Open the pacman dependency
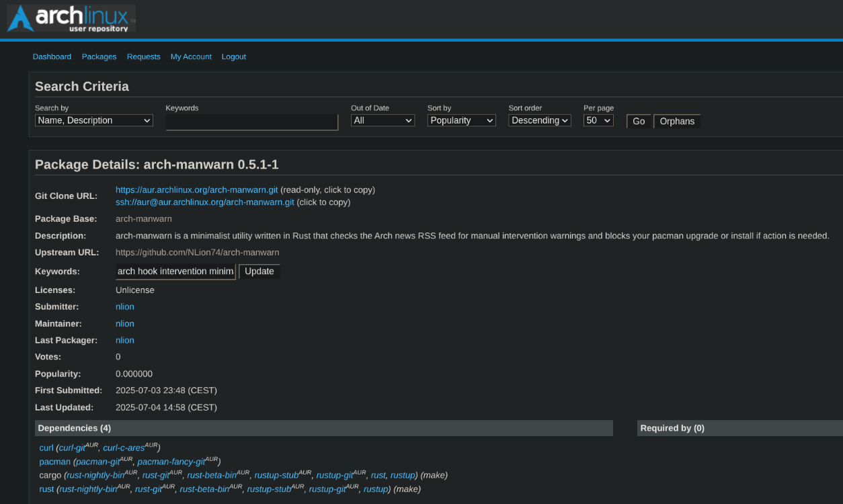 click(x=55, y=462)
